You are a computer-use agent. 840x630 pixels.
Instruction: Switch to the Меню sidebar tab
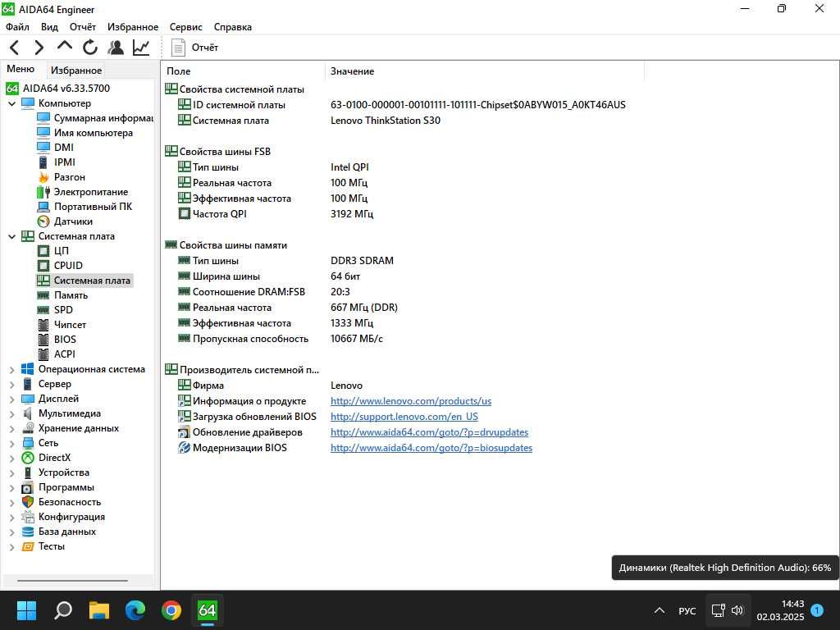click(21, 69)
